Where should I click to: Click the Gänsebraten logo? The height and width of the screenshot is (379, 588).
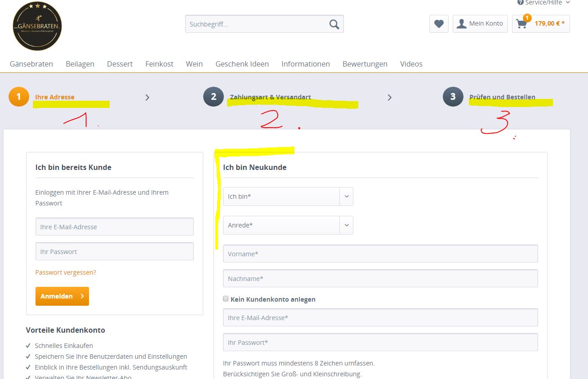37,26
